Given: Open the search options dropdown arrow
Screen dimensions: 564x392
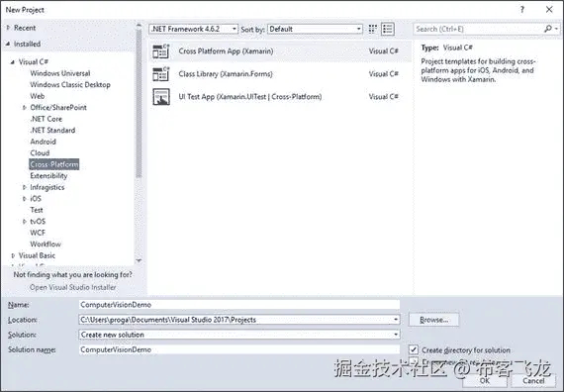Looking at the screenshot, I should tap(556, 29).
